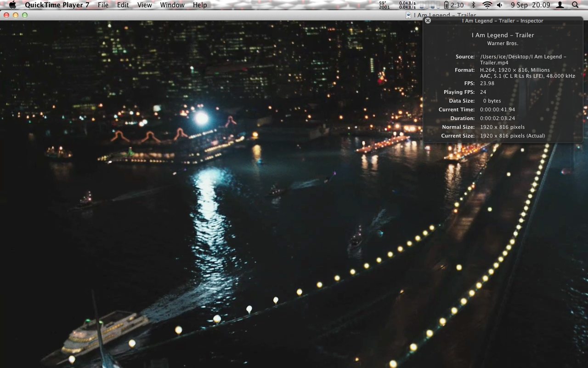The height and width of the screenshot is (368, 588).
Task: Click the battery status icon showing 2:30
Action: [453, 5]
